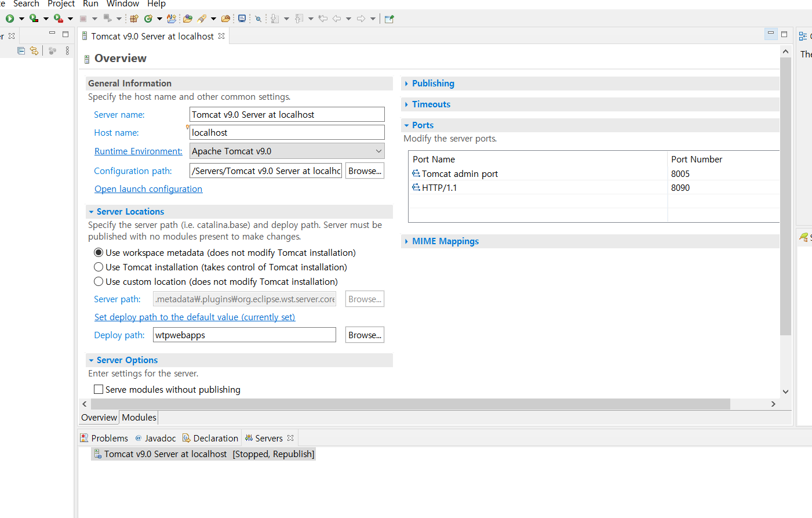Select Tomcat v9.0 Server in Servers view

pyautogui.click(x=203, y=454)
